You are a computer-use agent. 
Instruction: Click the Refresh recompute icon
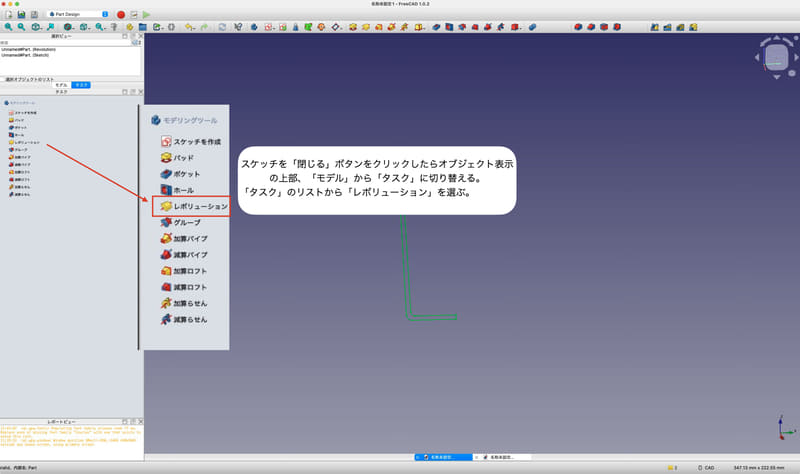(x=222, y=27)
